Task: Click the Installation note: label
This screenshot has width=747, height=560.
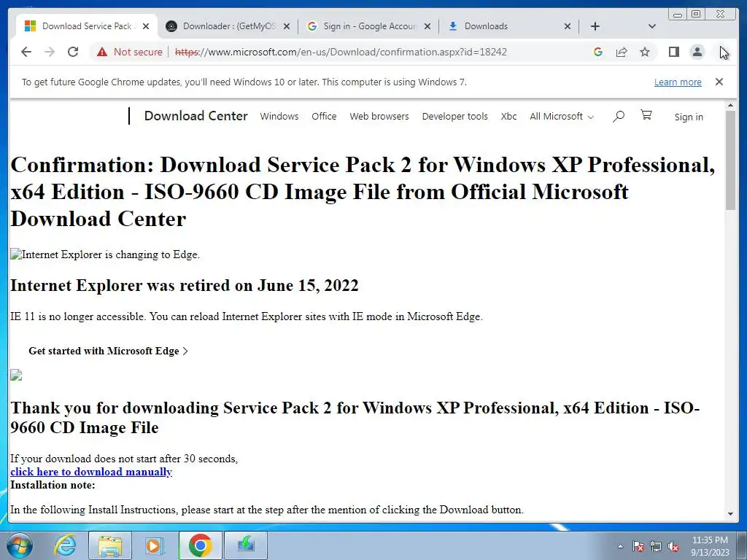Action: click(x=53, y=485)
